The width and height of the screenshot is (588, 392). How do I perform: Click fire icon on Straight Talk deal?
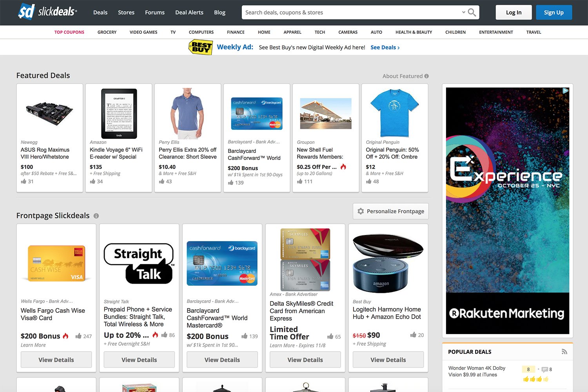click(155, 335)
